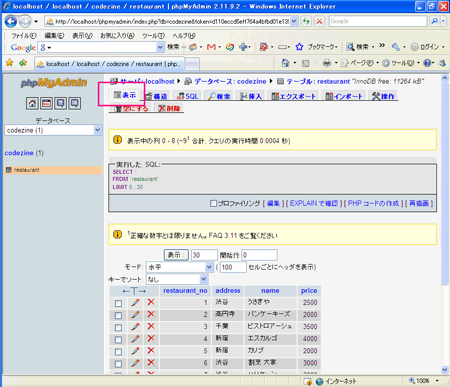Viewport: 450px width, 387px height.
Task: Click the Print icon in command bar
Action: click(x=327, y=63)
